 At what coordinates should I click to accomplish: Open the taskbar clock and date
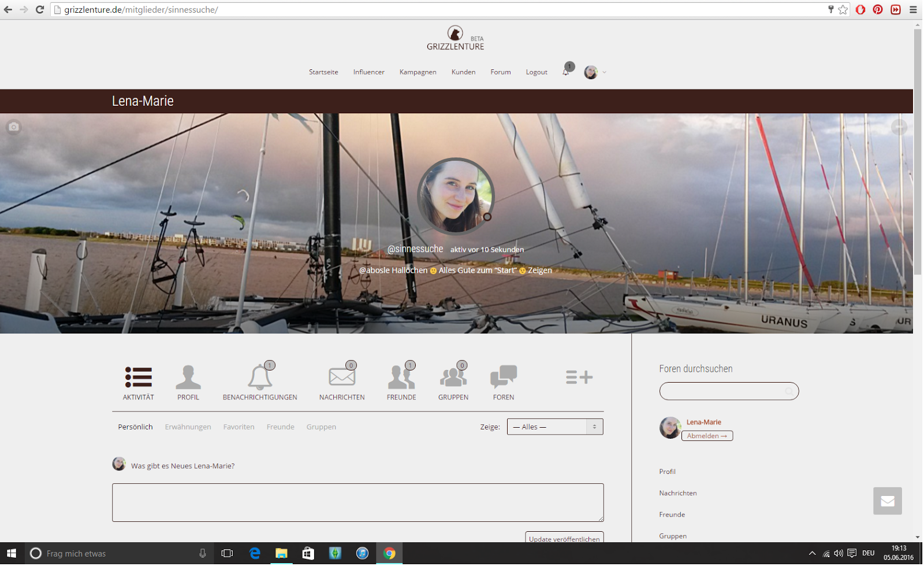tap(899, 553)
